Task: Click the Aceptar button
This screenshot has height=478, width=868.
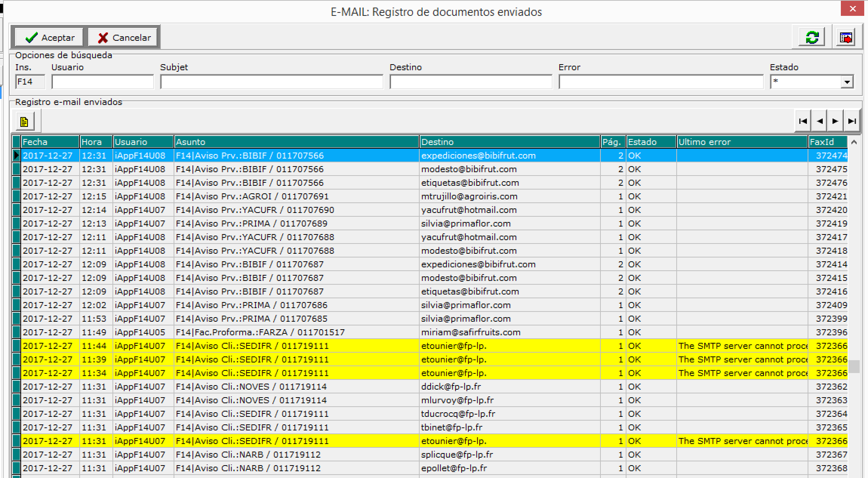Action: tap(49, 38)
